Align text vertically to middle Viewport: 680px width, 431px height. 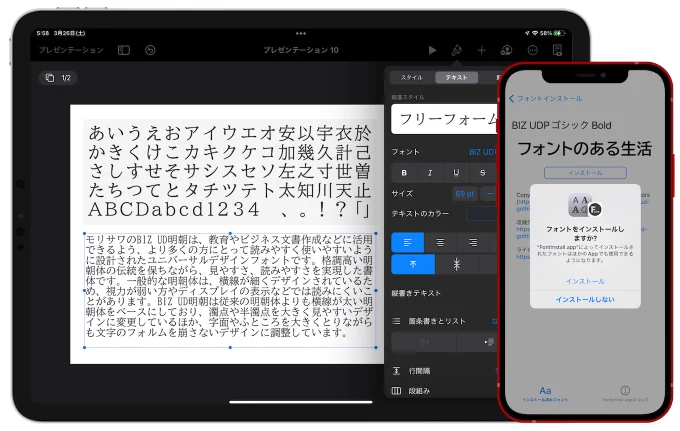click(x=456, y=264)
